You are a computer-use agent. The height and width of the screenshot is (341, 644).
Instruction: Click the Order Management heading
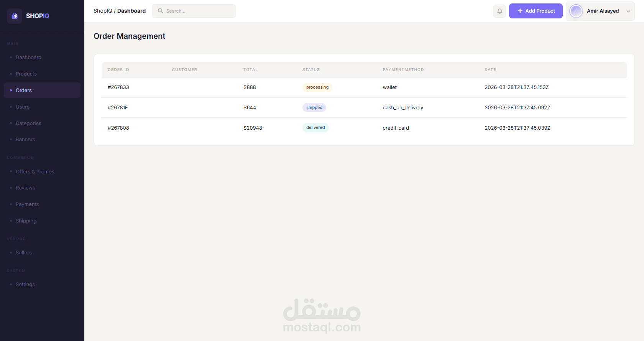click(130, 36)
